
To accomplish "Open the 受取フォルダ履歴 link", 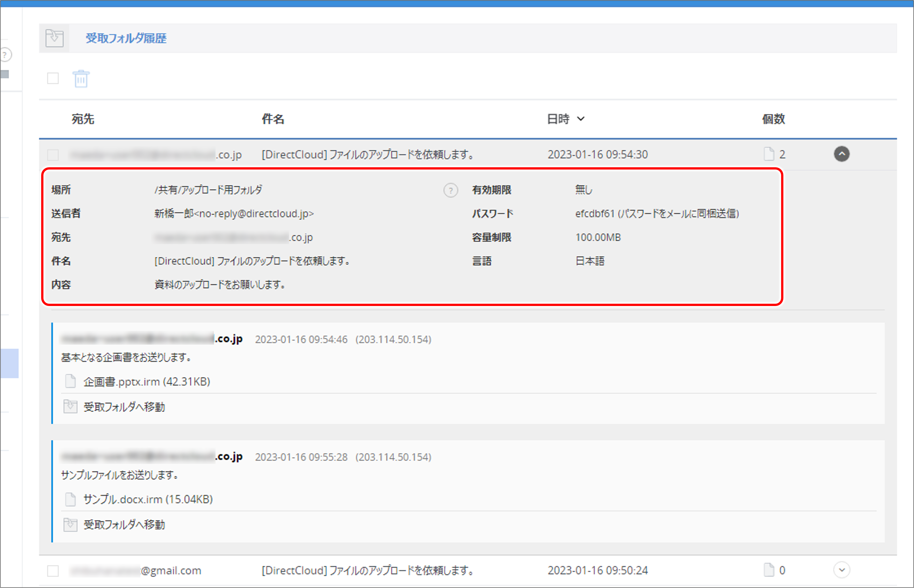I will 126,38.
